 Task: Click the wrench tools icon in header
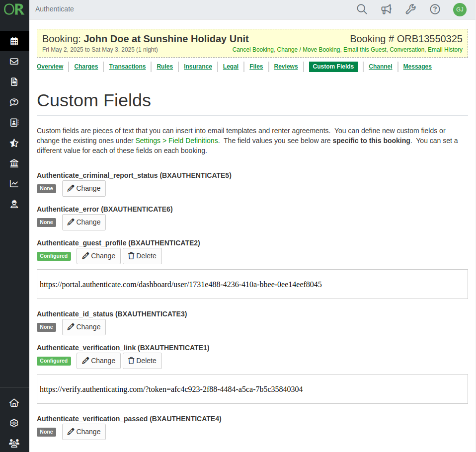(410, 9)
